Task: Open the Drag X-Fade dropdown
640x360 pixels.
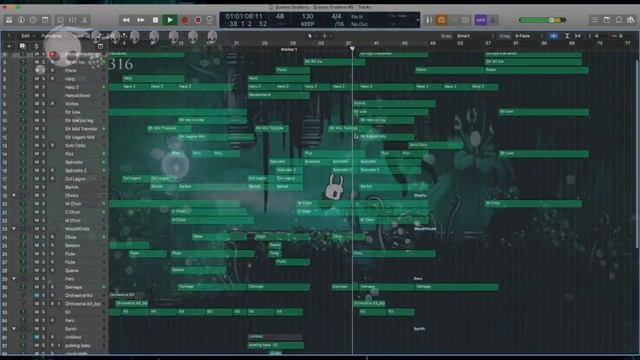Action: 522,36
